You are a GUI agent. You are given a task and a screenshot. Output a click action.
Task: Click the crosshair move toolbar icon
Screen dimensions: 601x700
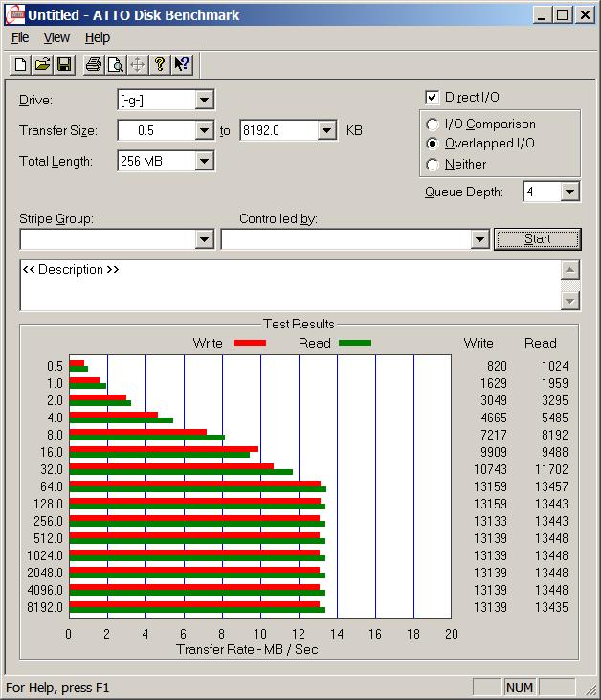pyautogui.click(x=138, y=65)
